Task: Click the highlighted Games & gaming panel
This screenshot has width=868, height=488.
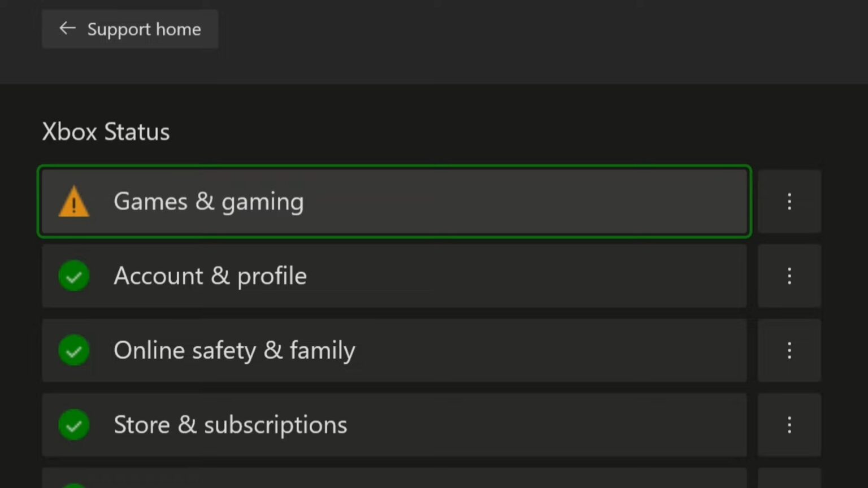Action: coord(394,202)
